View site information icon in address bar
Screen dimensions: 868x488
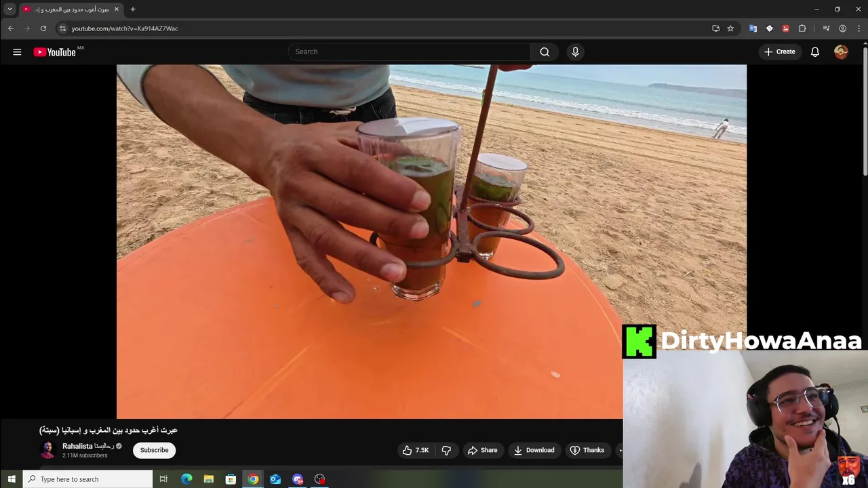click(62, 28)
